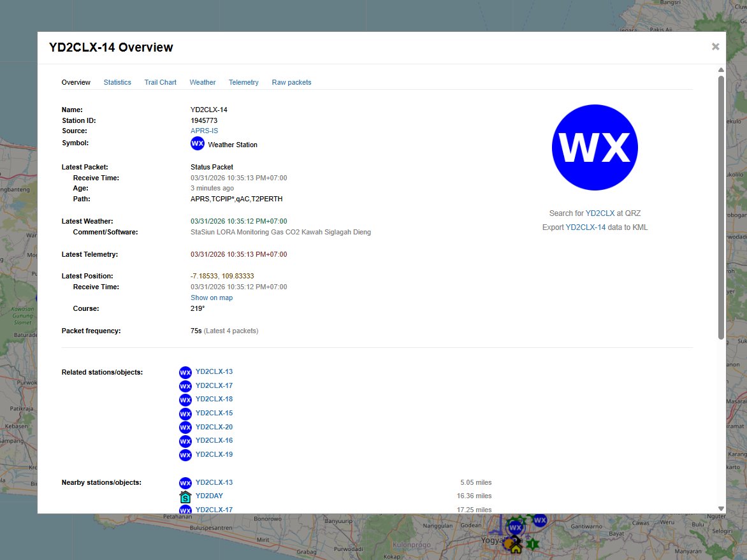Open nearby station YD2CLX-17 at 17.25 miles

click(x=214, y=510)
